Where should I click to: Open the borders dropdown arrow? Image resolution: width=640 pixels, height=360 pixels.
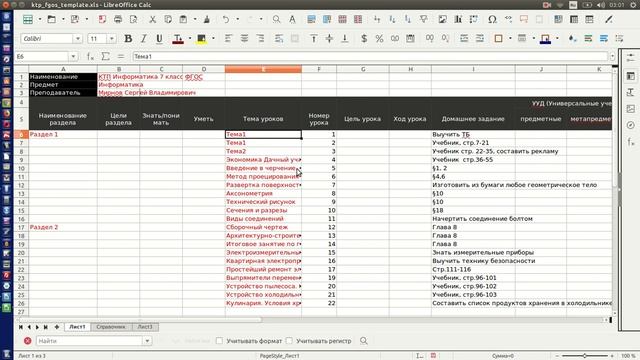[x=510, y=39]
